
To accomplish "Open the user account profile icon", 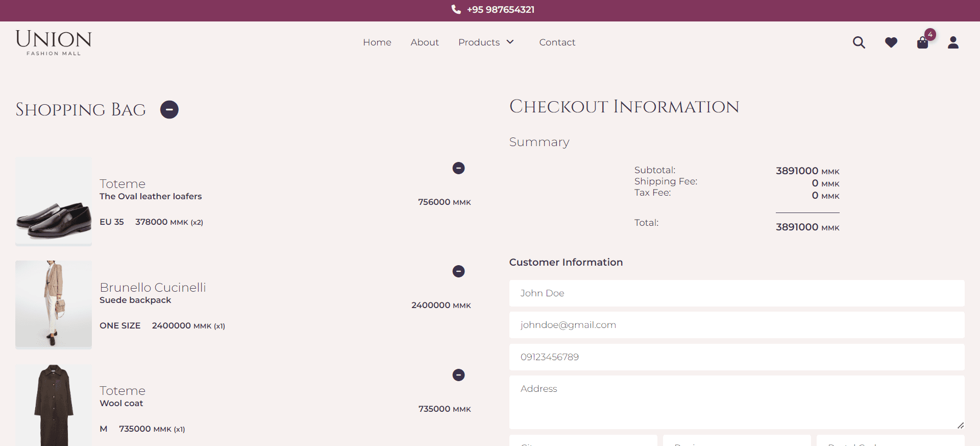I will (953, 42).
